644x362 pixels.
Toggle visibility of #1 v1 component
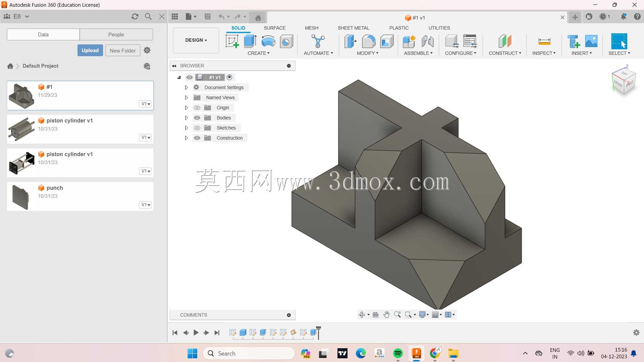click(190, 77)
